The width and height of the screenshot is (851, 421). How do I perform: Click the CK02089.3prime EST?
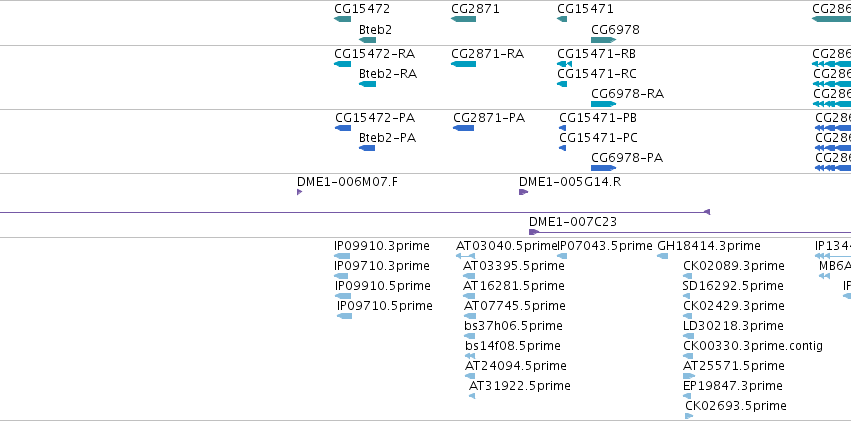pos(688,276)
